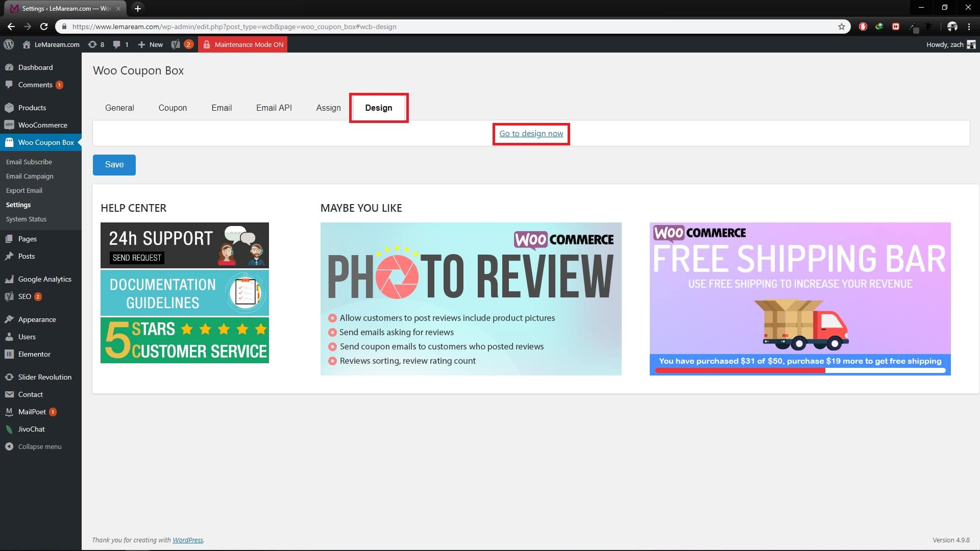
Task: Click the address bar URL
Action: pyautogui.click(x=234, y=27)
